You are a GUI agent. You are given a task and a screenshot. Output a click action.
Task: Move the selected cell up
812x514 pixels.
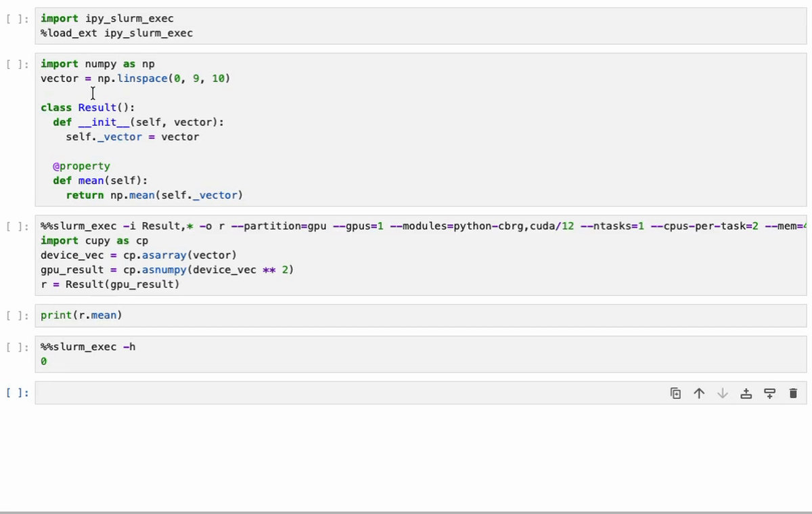pyautogui.click(x=699, y=393)
